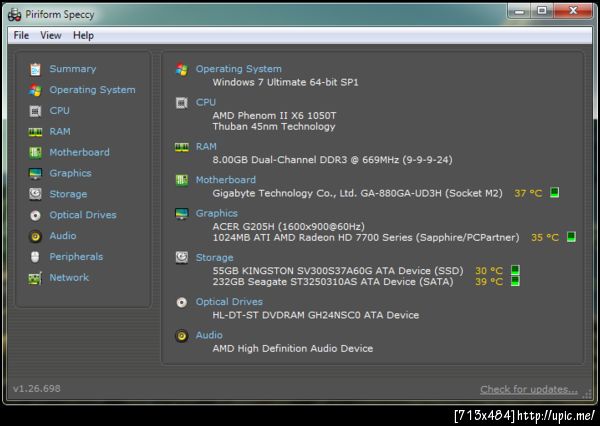Click the HL-DT-ST DVDRAM GH24NSC0 line
600x426 pixels.
(x=316, y=315)
